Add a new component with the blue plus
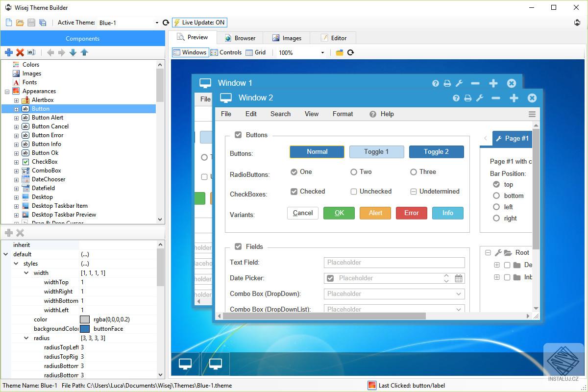This screenshot has width=588, height=392. (9, 52)
